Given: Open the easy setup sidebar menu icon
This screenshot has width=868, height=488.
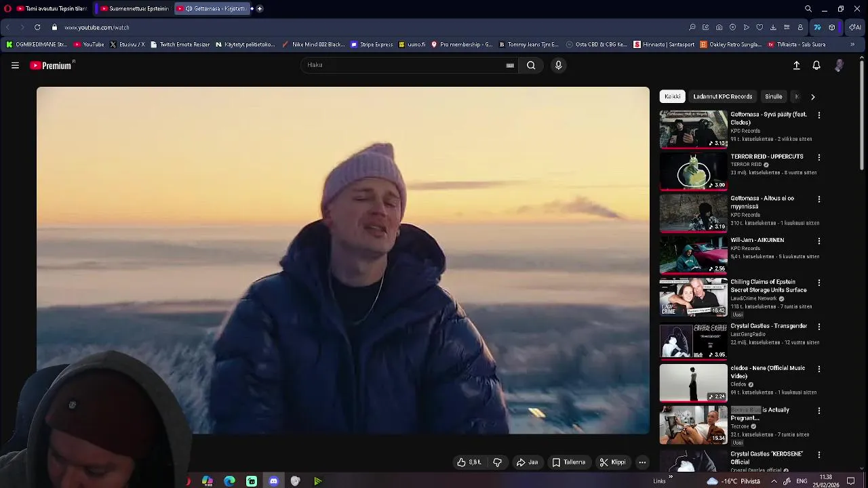Looking at the screenshot, I should click(787, 27).
